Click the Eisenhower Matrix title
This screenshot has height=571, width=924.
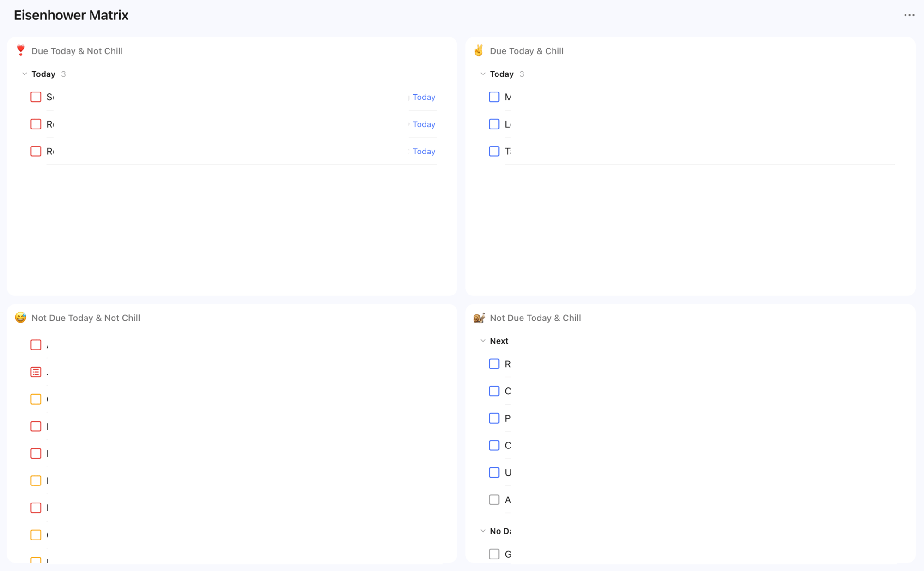click(71, 15)
